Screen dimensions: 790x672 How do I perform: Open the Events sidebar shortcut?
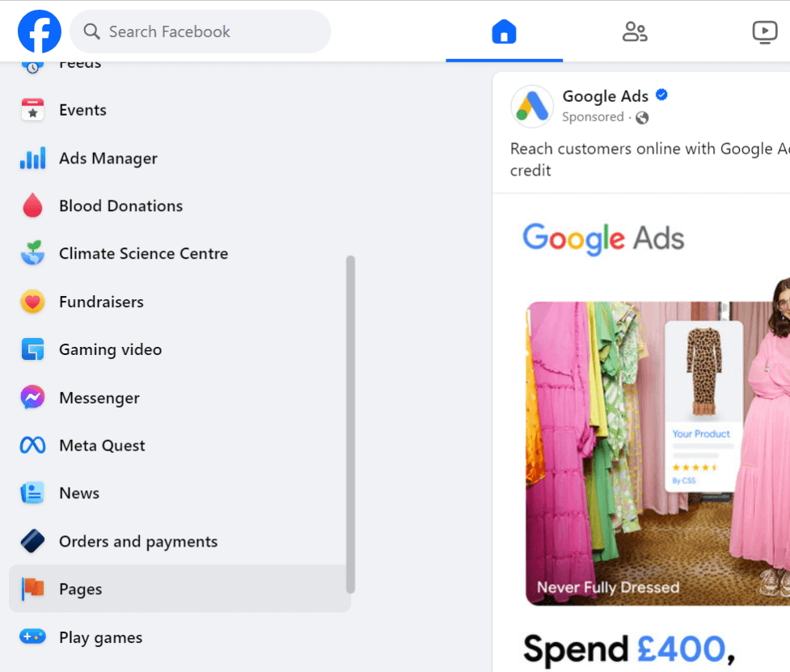tap(81, 109)
